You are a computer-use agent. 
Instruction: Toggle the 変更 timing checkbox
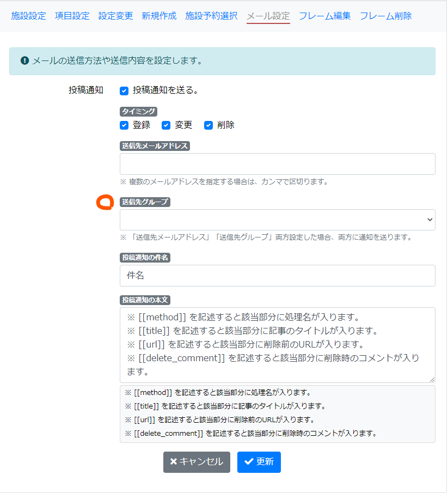coord(166,125)
